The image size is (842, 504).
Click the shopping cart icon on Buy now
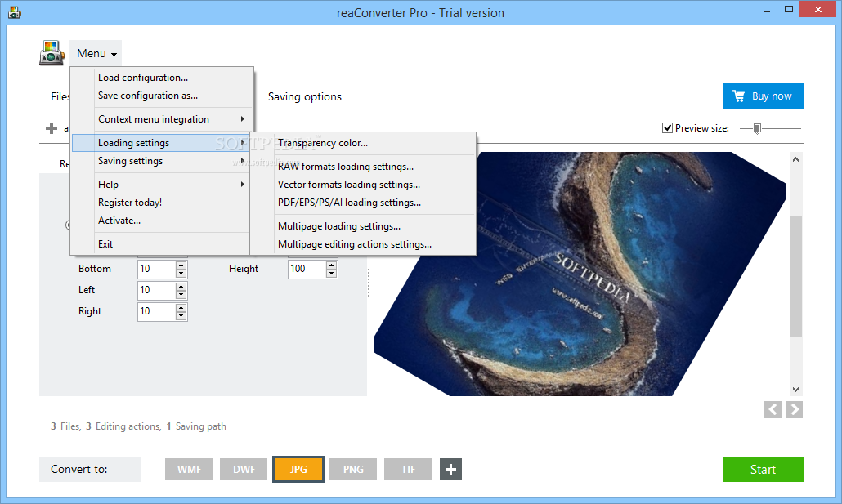pos(739,96)
